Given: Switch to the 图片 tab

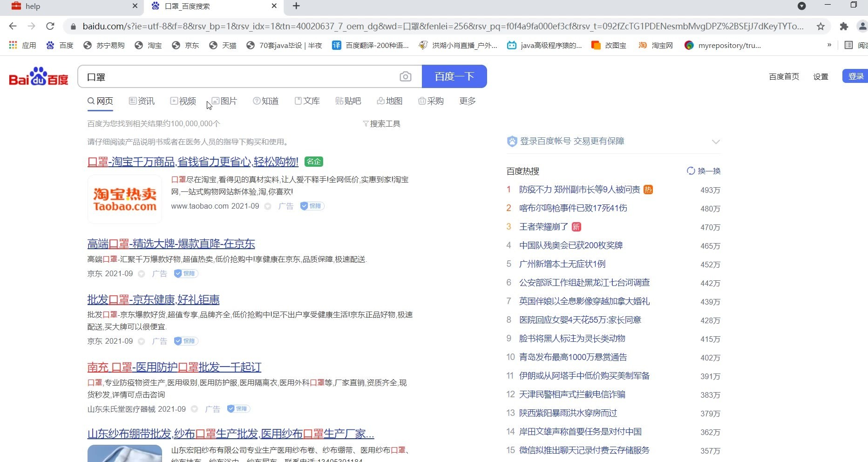Looking at the screenshot, I should pos(224,101).
